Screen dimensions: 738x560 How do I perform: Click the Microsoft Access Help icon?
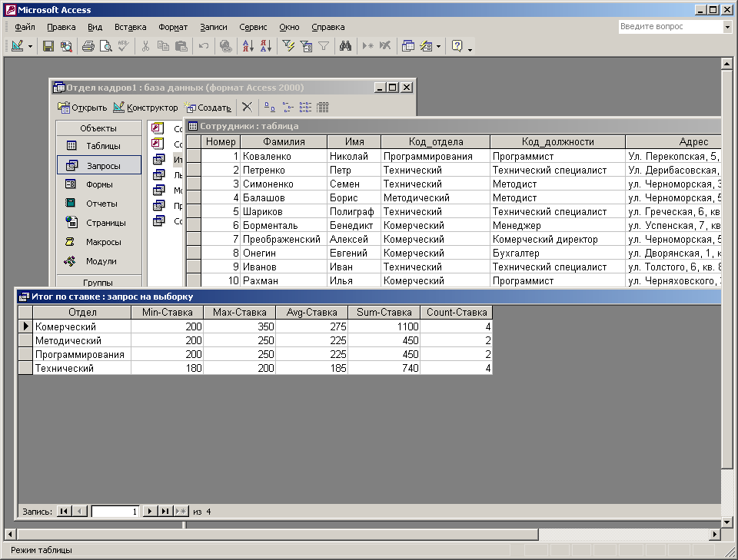pos(457,46)
